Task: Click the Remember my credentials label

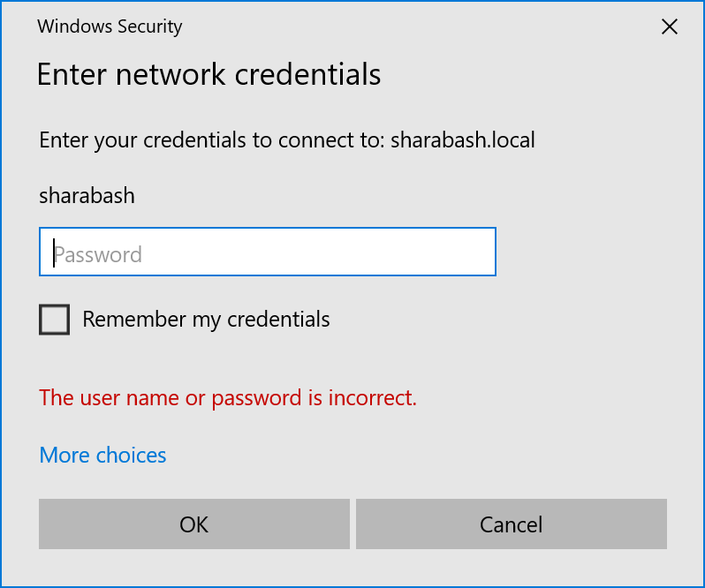Action: click(206, 320)
